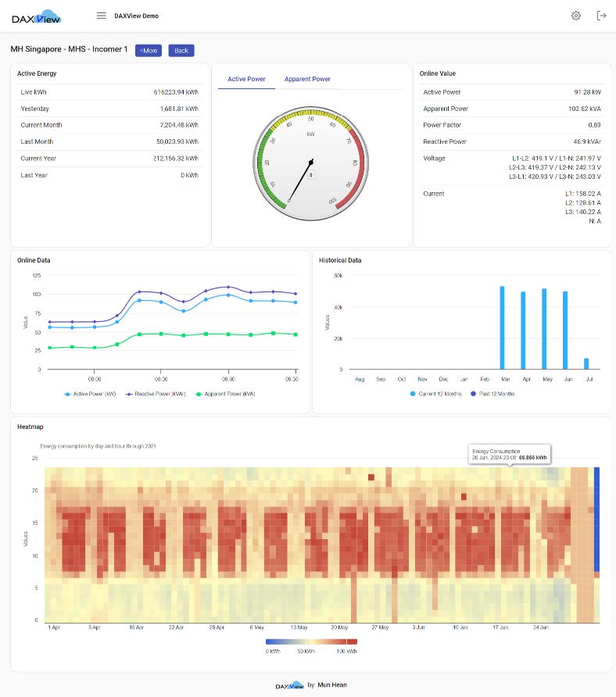The image size is (616, 697).
Task: Click the heatmap color scale legend bar
Action: [x=311, y=642]
